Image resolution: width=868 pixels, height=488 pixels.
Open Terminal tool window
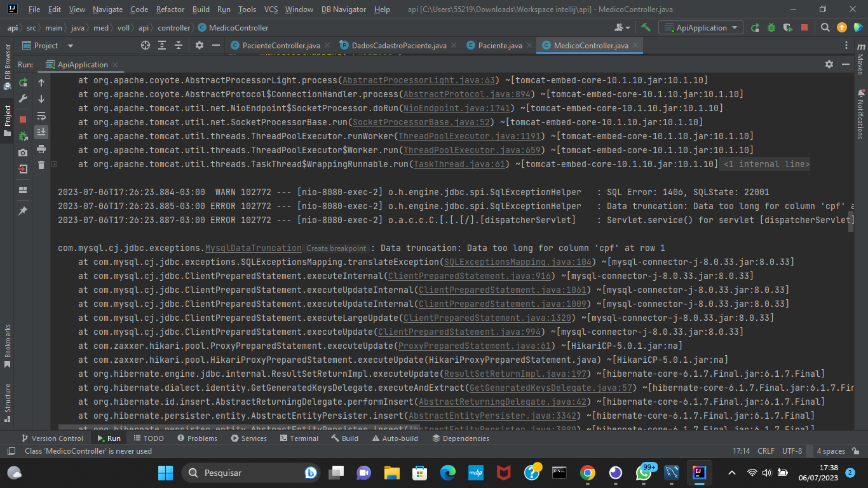point(299,438)
